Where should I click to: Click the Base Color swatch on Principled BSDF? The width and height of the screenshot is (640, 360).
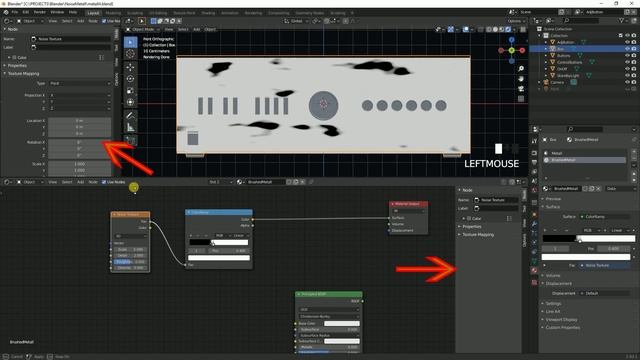tap(342, 323)
